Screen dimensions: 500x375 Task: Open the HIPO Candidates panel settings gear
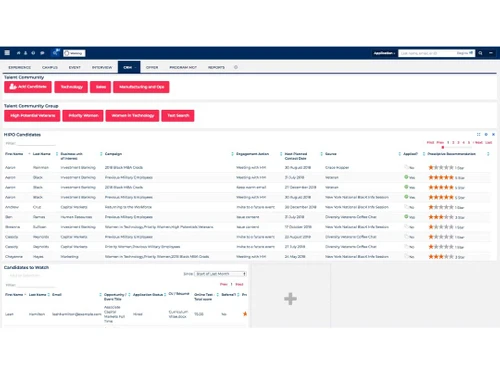click(486, 134)
